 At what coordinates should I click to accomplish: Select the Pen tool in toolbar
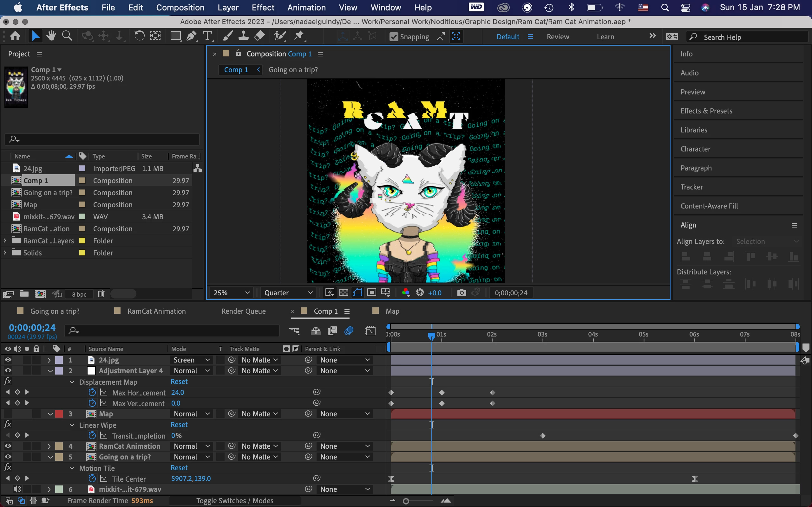tap(192, 36)
